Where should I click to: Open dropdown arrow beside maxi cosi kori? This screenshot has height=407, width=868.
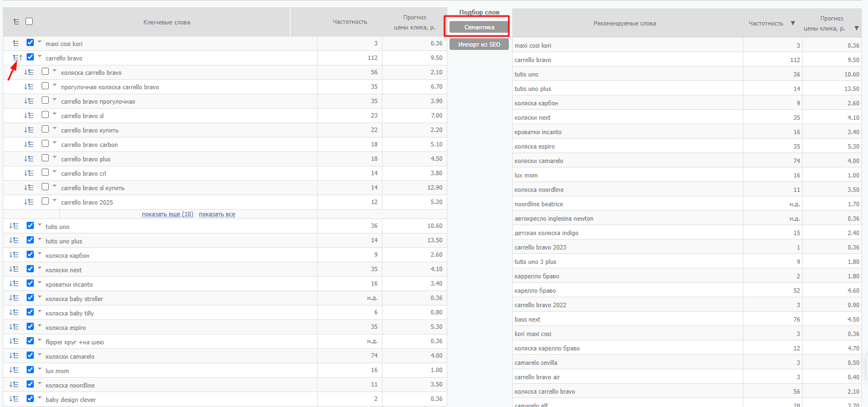(39, 42)
